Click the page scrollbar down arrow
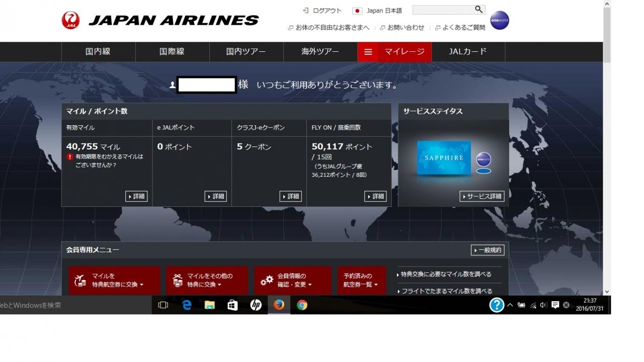This screenshot has height=362, width=644. coord(607,292)
